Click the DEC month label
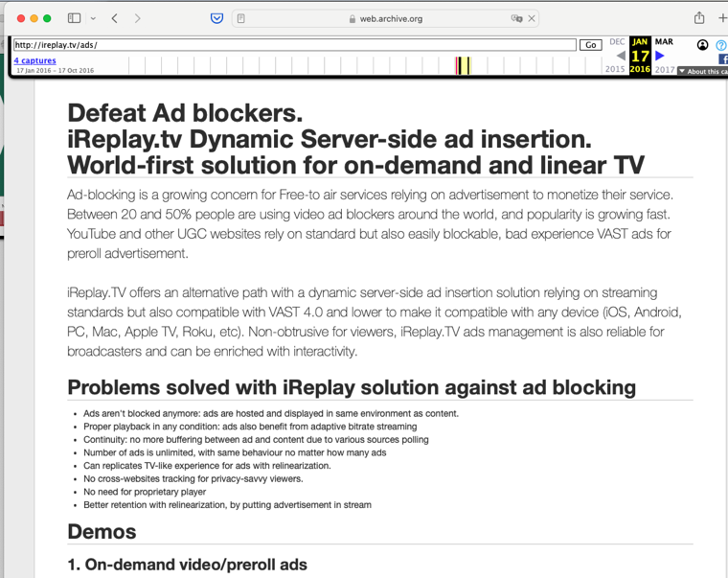Screen dimensions: 728x578 click(617, 42)
